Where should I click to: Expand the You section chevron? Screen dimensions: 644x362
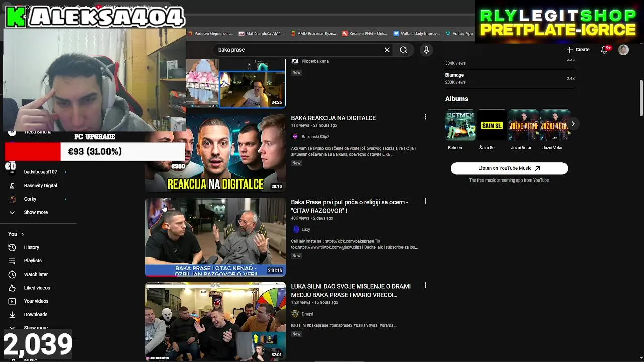point(22,234)
